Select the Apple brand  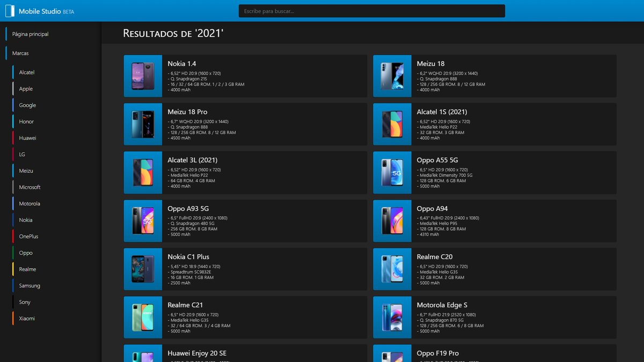click(26, 89)
